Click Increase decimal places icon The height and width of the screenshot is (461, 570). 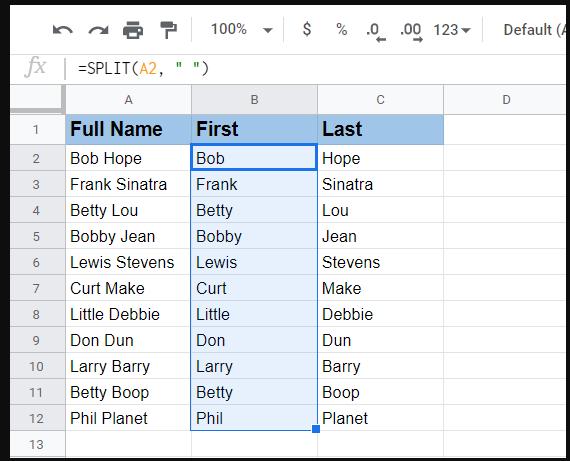coord(411,32)
